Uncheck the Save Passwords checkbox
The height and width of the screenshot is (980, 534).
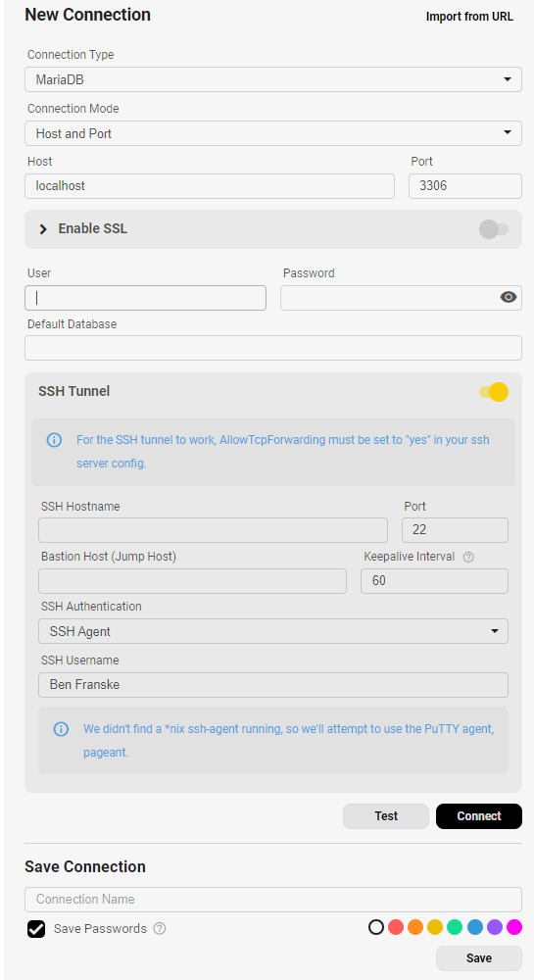click(x=36, y=929)
